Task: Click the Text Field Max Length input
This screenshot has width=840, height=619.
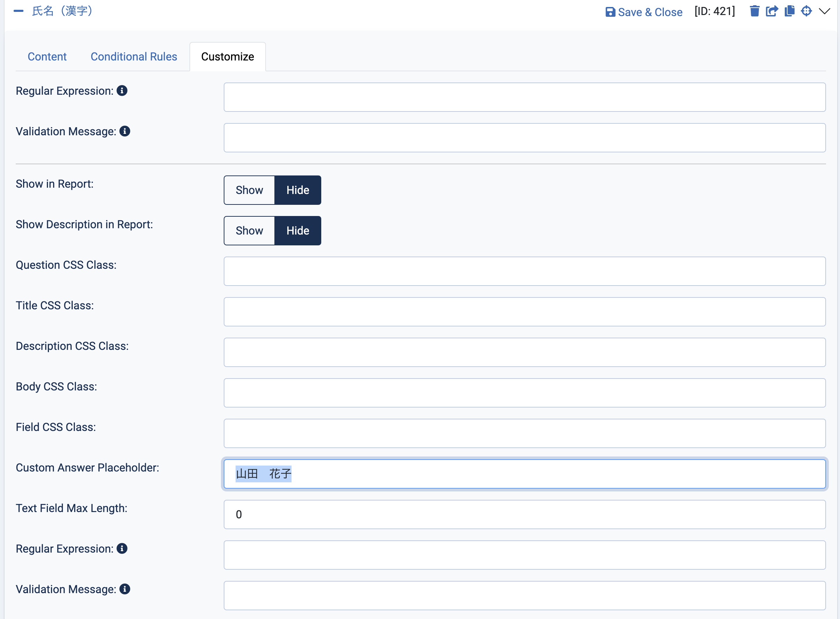Action: point(525,514)
